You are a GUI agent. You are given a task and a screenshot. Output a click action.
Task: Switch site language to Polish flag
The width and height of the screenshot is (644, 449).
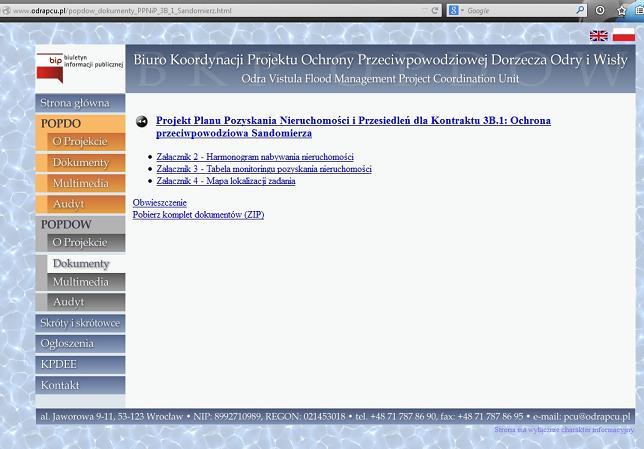click(x=623, y=35)
